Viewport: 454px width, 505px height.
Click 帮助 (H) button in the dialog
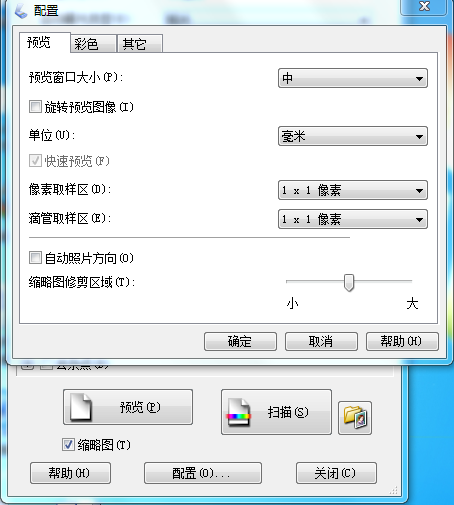tap(402, 341)
